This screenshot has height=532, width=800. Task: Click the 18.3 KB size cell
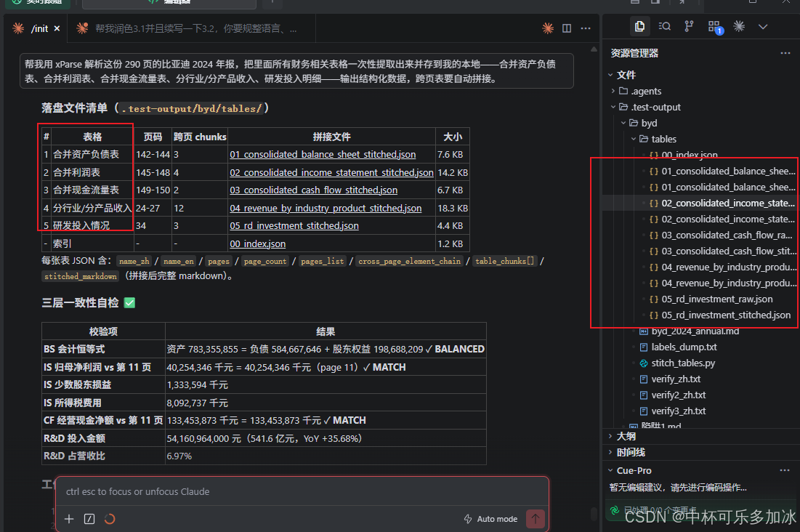[x=453, y=209]
